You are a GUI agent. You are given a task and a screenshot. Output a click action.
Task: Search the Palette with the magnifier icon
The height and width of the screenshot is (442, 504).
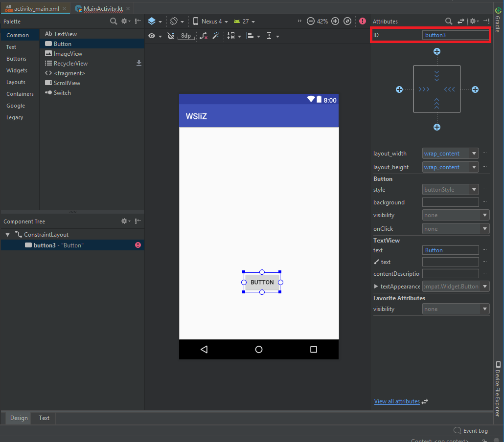pos(114,21)
